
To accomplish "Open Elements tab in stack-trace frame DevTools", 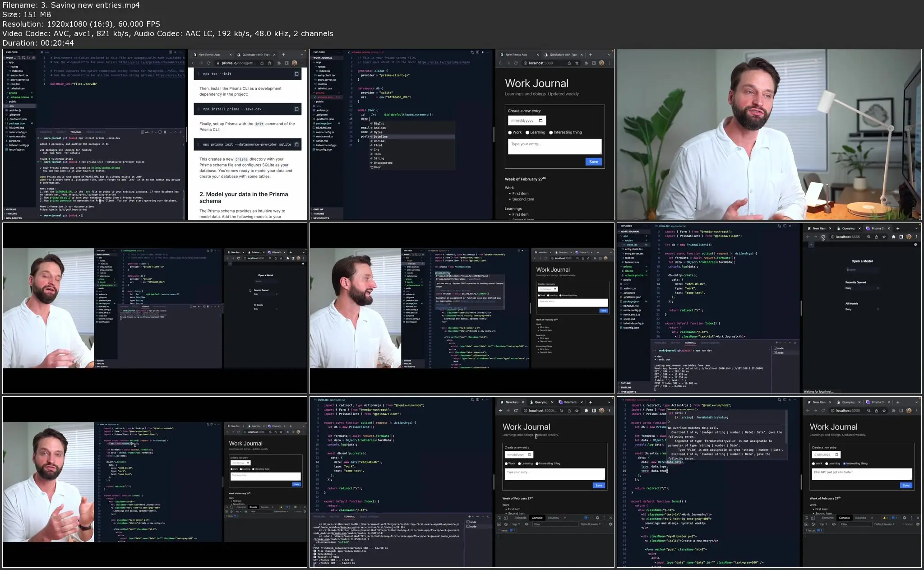I will tap(520, 518).
